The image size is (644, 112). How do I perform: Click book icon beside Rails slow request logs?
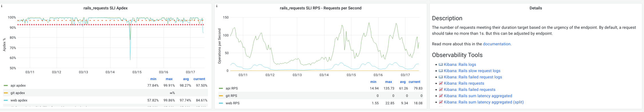(x=441, y=71)
